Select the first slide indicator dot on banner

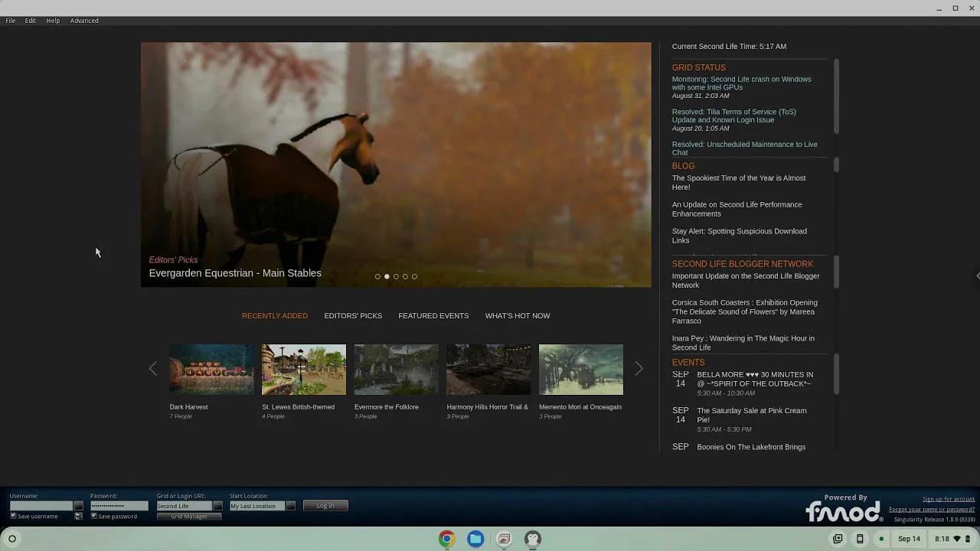pos(377,276)
